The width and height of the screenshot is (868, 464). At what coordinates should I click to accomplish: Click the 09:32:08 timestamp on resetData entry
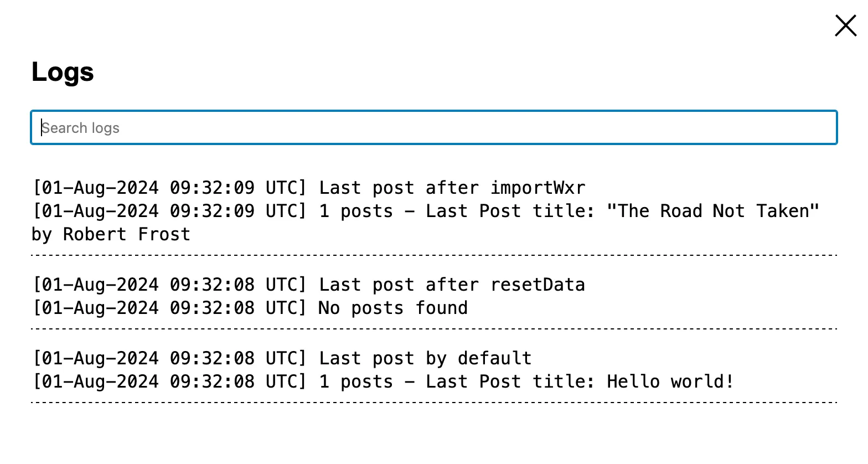tap(210, 284)
